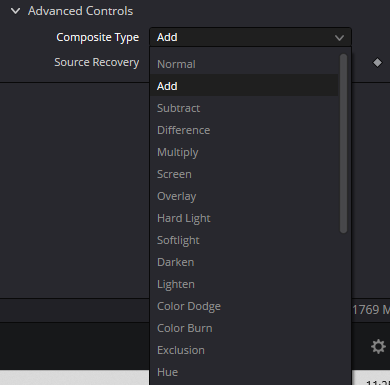Select Overlay blend mode
The width and height of the screenshot is (390, 385).
tap(244, 196)
